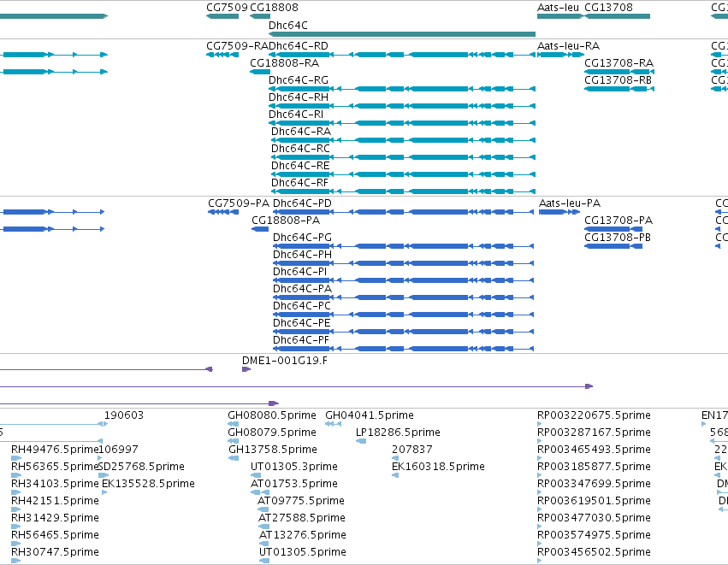This screenshot has height=565, width=728.
Task: Select EST AT09775.5prime label
Action: click(301, 501)
